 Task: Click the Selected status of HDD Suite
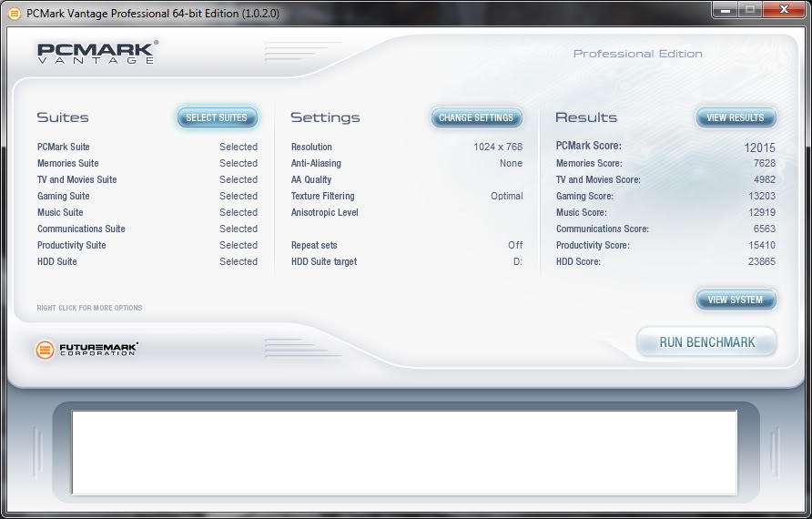click(239, 261)
